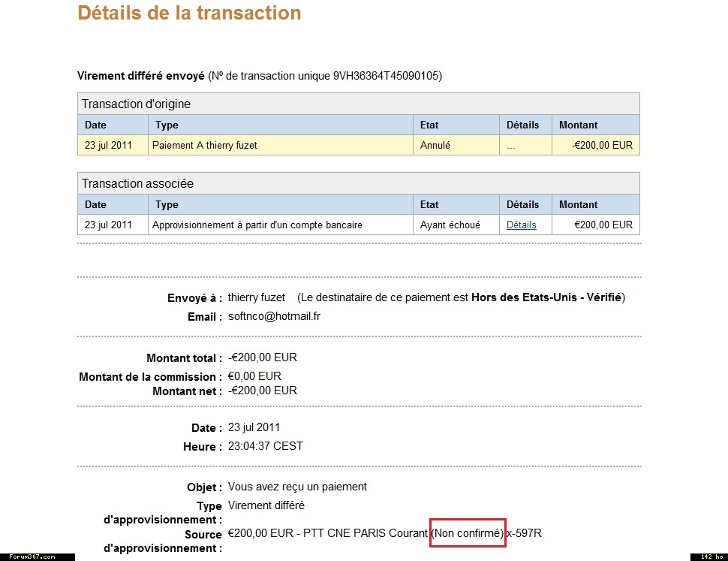Click the ellipsis in the Annulé row

click(511, 145)
